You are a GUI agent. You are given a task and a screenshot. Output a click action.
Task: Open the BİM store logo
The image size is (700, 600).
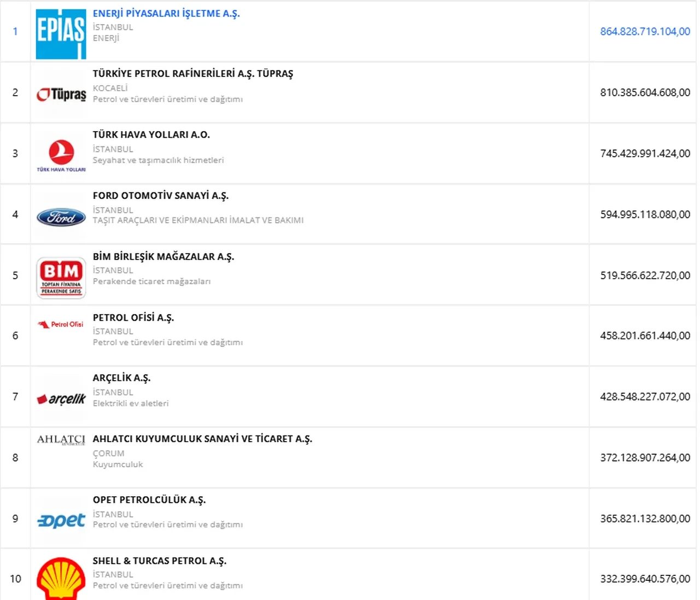click(x=61, y=278)
